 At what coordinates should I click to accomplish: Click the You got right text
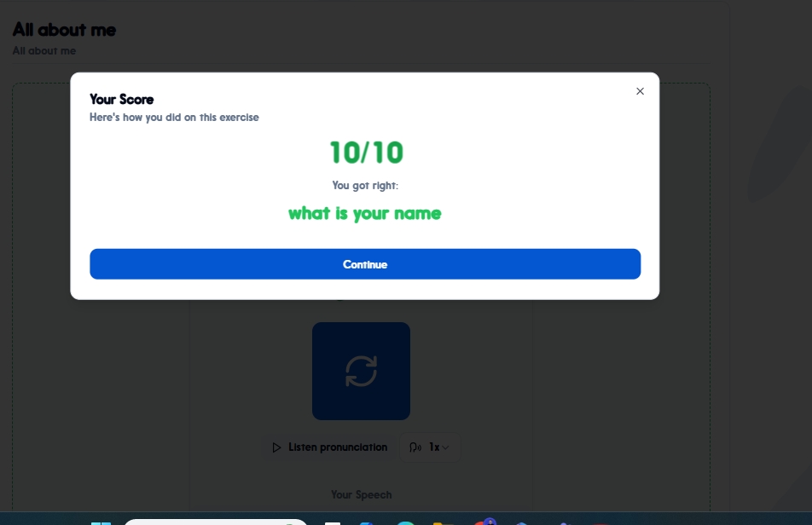point(365,186)
